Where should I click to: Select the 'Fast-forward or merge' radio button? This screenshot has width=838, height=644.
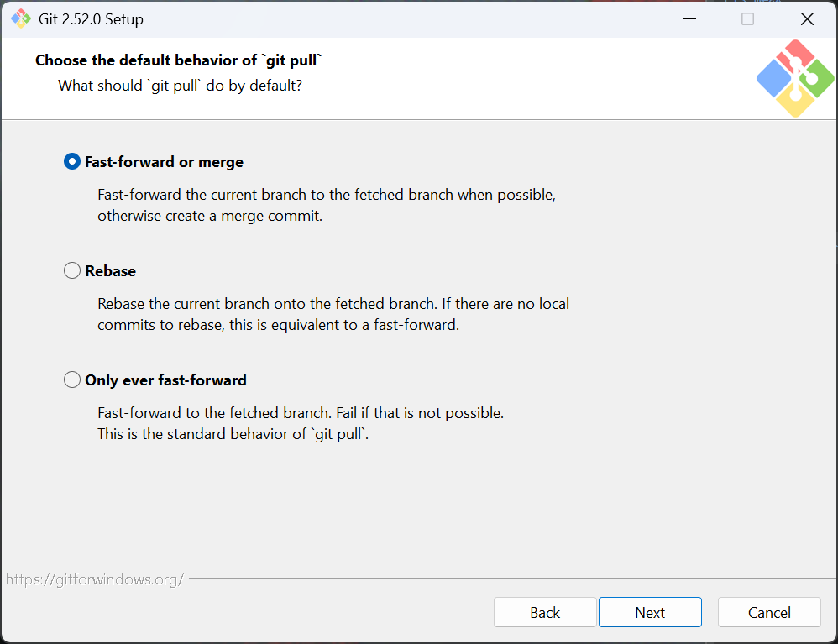point(72,162)
